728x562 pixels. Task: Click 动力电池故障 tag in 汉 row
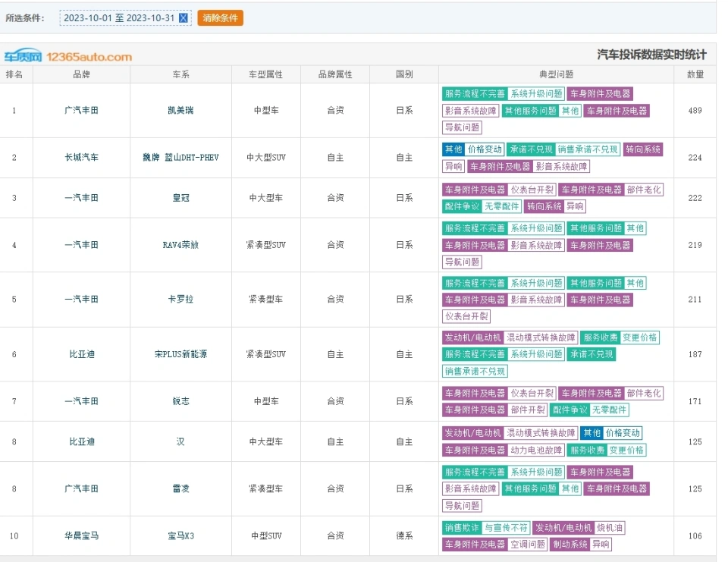(536, 450)
